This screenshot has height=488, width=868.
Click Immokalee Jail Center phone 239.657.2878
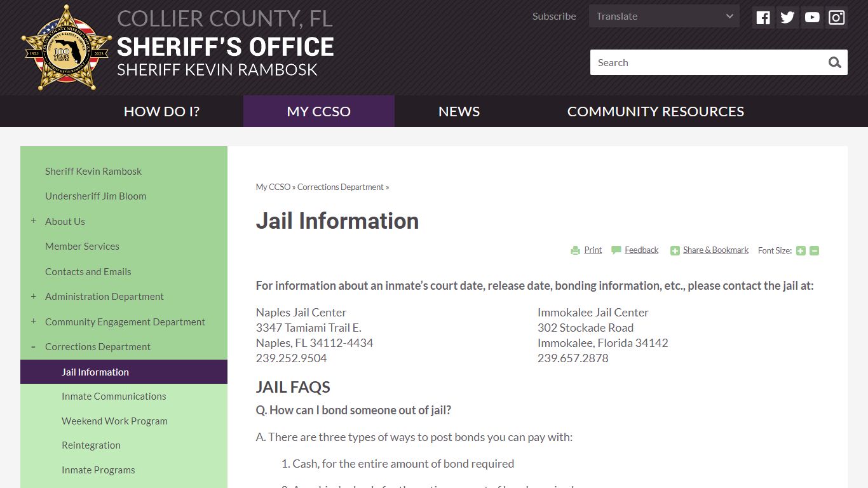(x=573, y=358)
